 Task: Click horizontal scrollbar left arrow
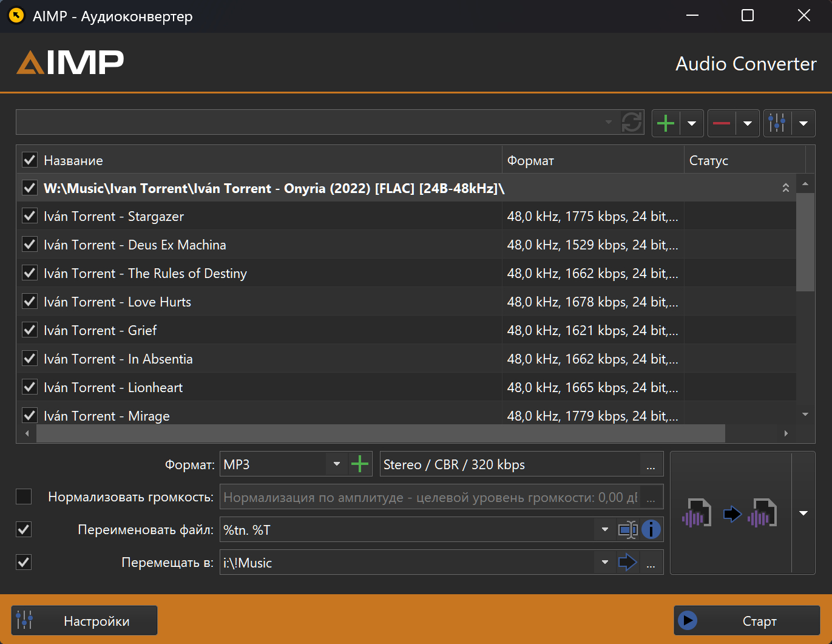(27, 433)
